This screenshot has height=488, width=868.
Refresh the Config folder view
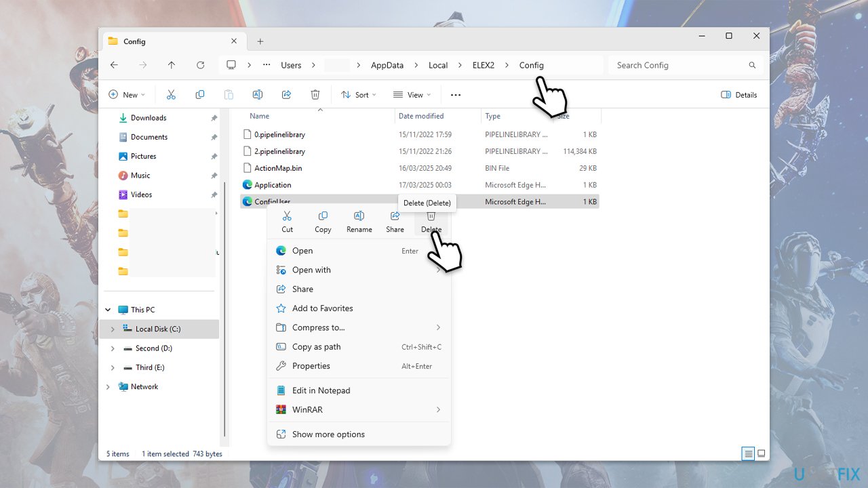tap(201, 64)
